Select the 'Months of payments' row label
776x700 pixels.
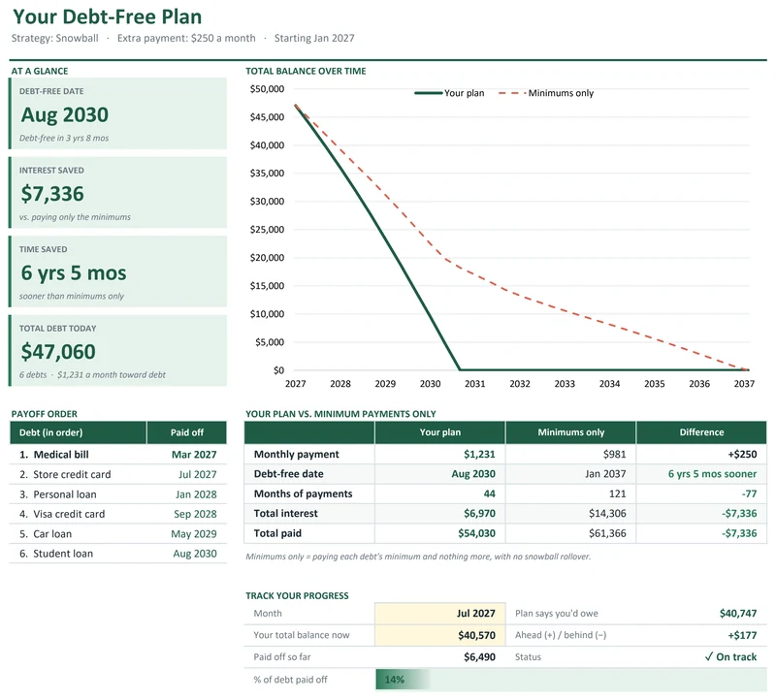303,493
